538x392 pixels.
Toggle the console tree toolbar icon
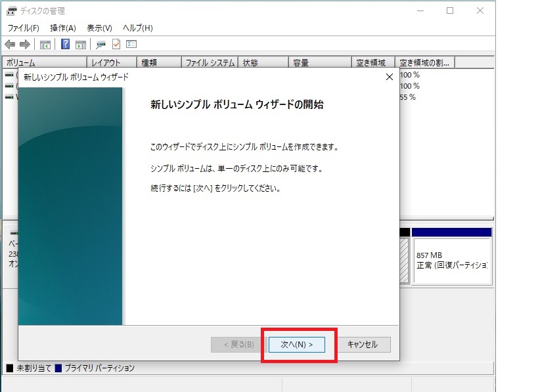[x=45, y=45]
